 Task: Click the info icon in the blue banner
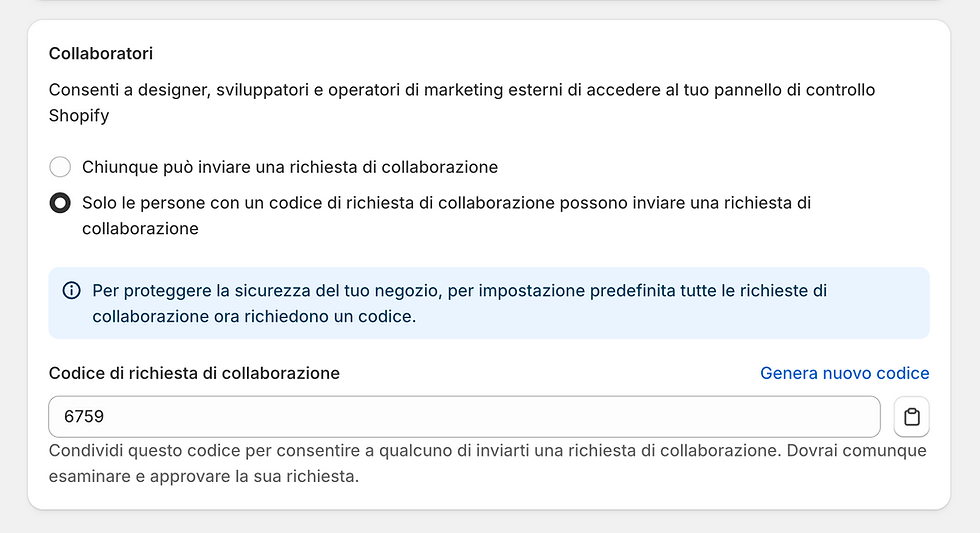71,291
